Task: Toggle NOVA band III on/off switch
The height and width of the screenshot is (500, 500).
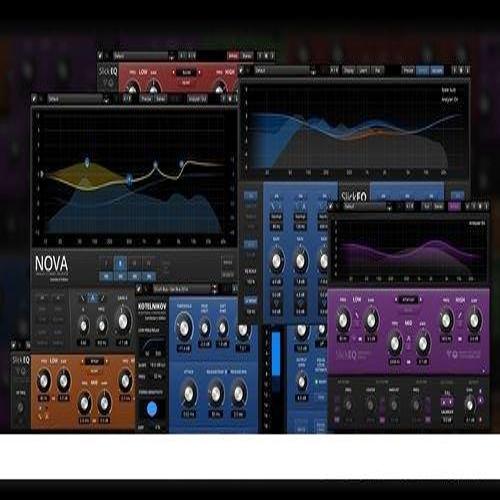Action: coord(135,276)
